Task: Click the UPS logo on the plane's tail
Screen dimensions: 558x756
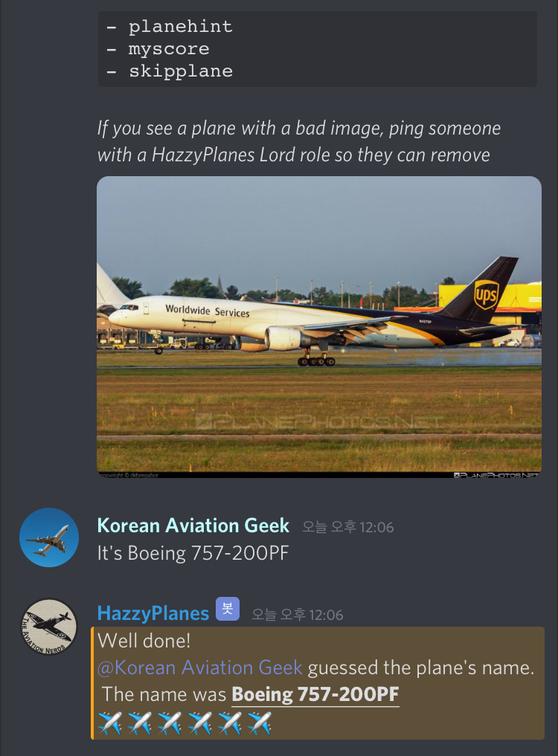Action: 486,294
